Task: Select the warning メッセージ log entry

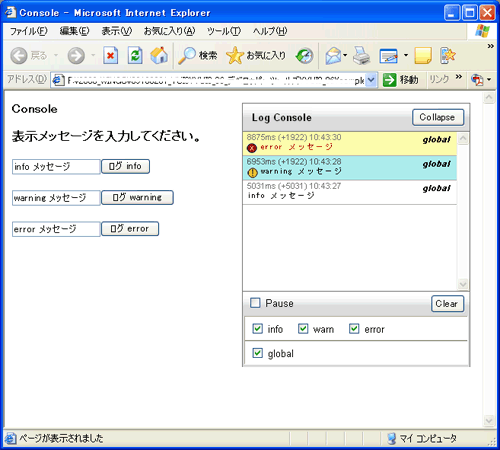Action: point(350,168)
